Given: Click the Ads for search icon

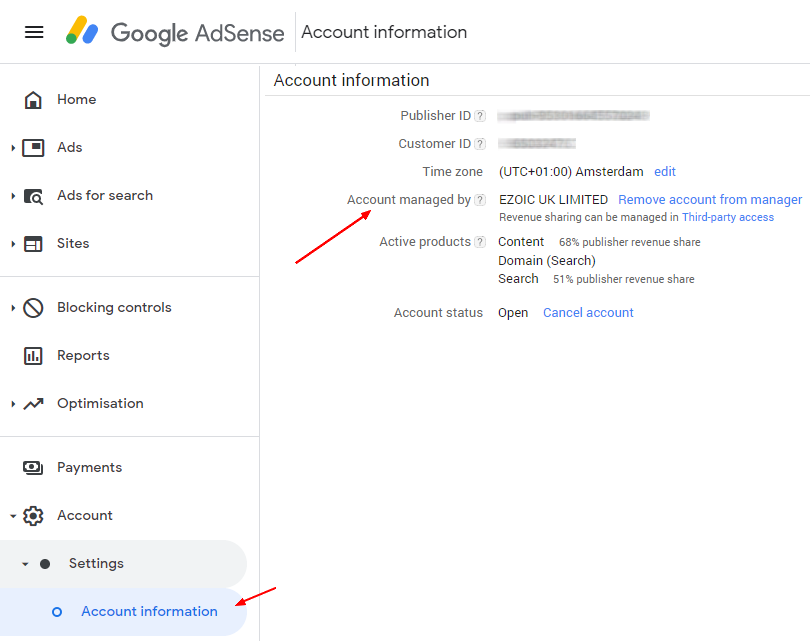Looking at the screenshot, I should point(33,196).
